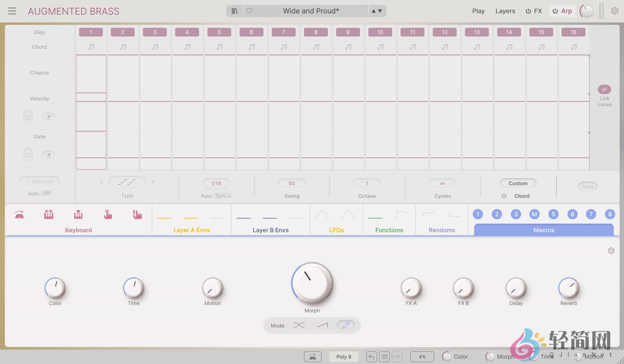This screenshot has height=364, width=624.
Task: Open the Macros panel settings gear
Action: (611, 251)
